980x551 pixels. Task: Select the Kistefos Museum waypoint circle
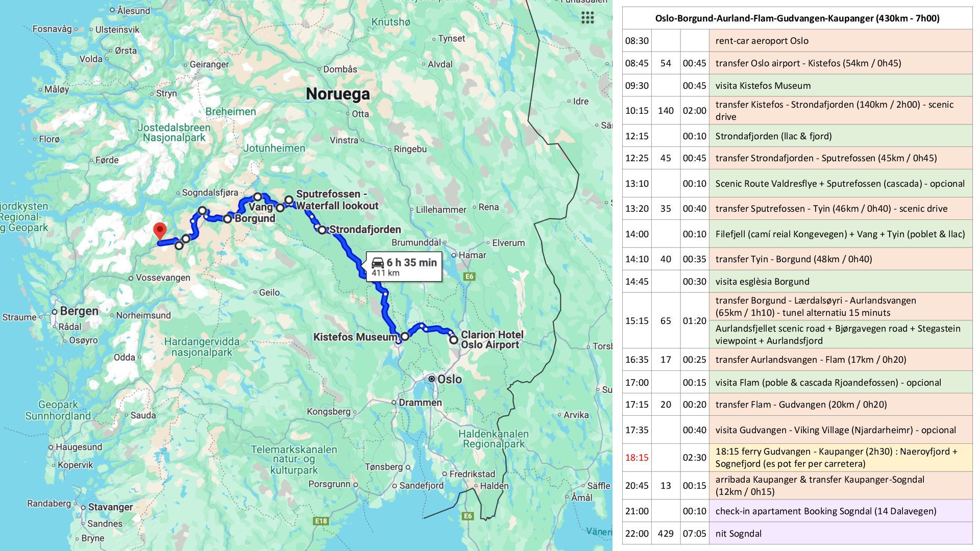[x=405, y=337]
